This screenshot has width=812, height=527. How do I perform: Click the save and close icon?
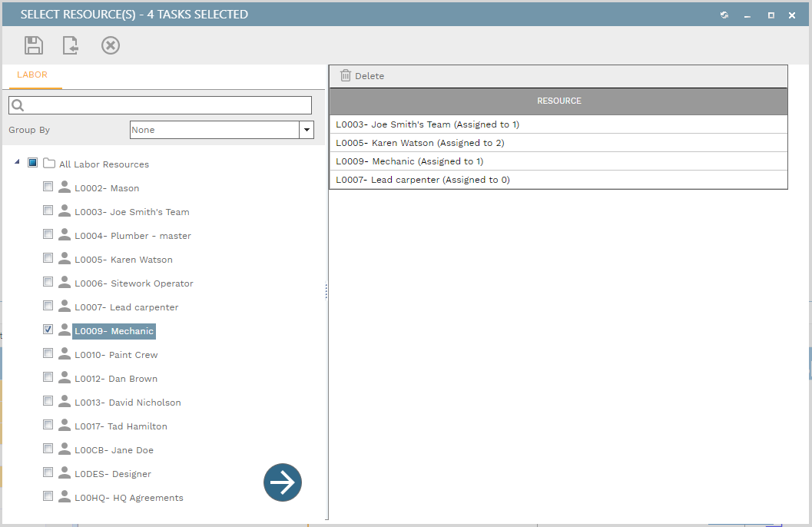pos(71,46)
